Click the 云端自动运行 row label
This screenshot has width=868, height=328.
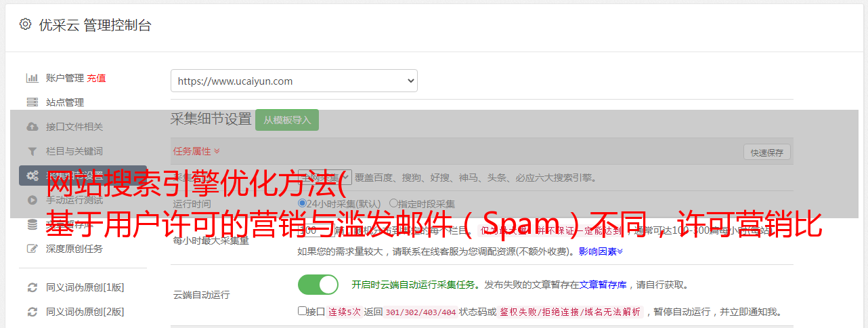201,295
